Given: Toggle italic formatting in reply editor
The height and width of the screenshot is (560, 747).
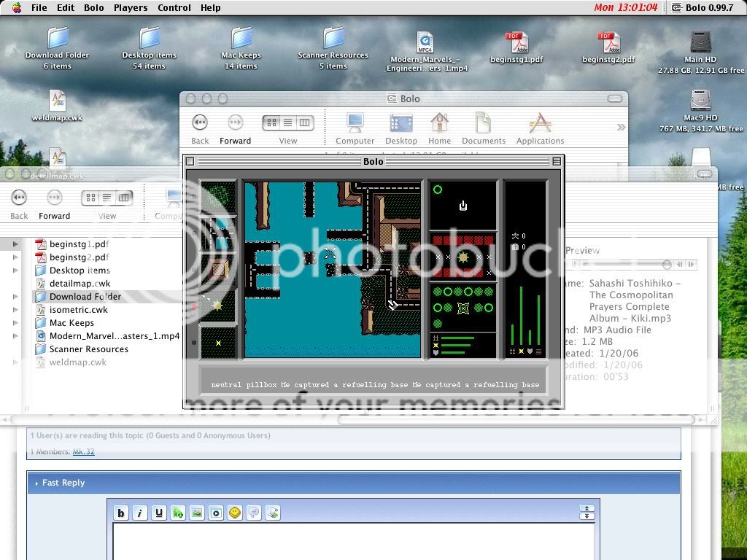Looking at the screenshot, I should pyautogui.click(x=139, y=513).
